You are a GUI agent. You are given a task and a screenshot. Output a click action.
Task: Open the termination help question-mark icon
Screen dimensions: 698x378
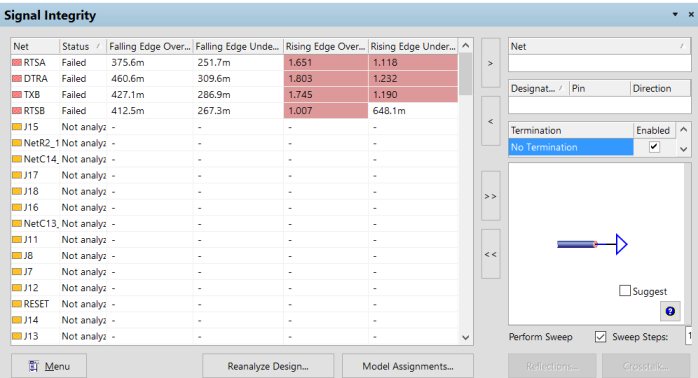pyautogui.click(x=670, y=311)
